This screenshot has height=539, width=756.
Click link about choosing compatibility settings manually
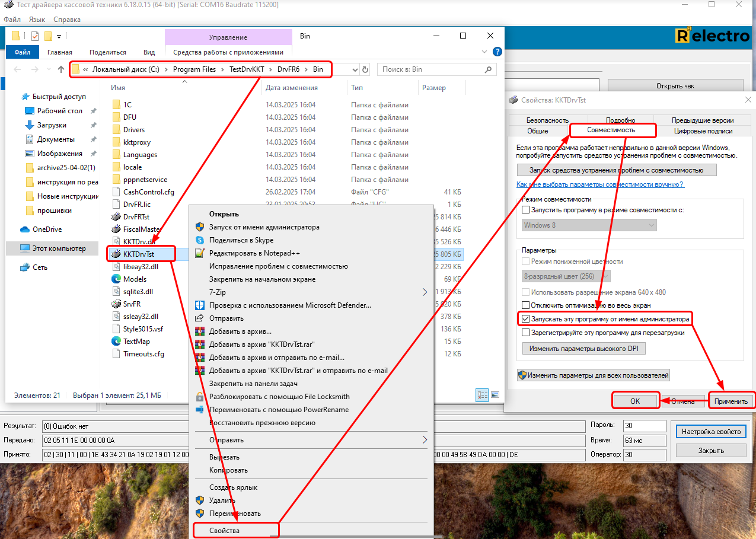(600, 184)
